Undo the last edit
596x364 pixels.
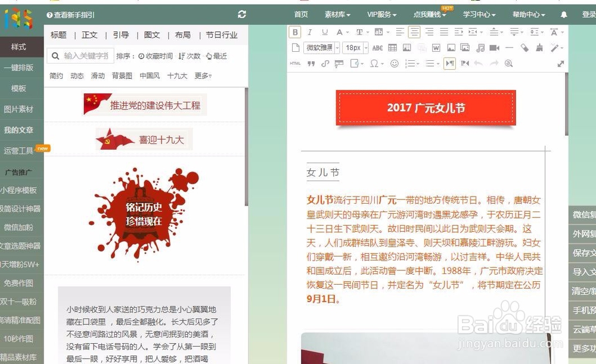tap(479, 64)
